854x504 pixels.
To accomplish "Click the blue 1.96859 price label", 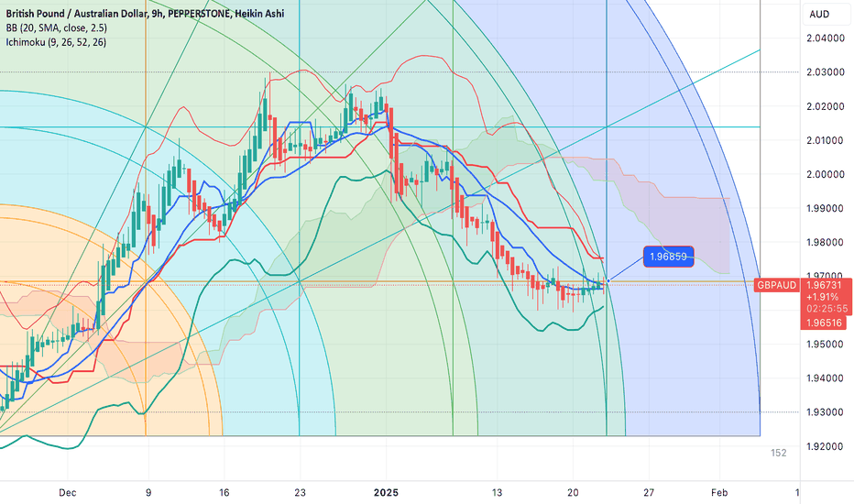I will pos(668,256).
